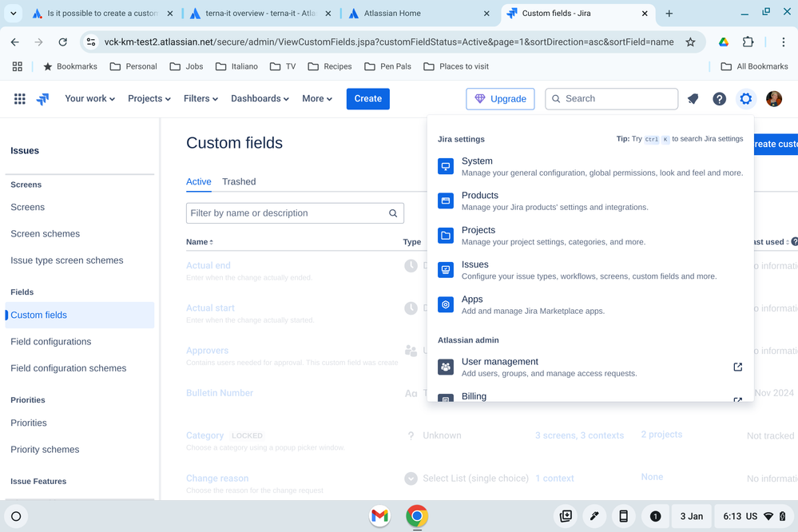
Task: Open the Bulletin Number custom field
Action: coord(220,393)
